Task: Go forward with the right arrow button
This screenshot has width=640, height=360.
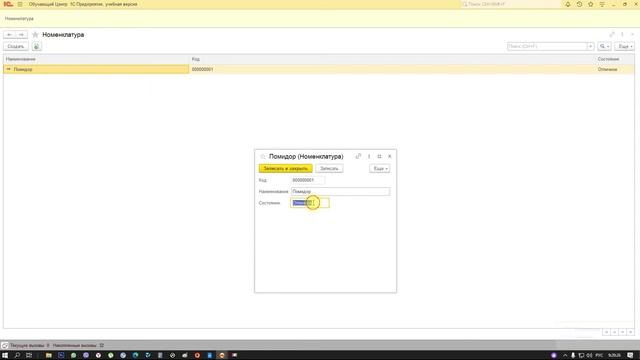Action: (x=22, y=35)
